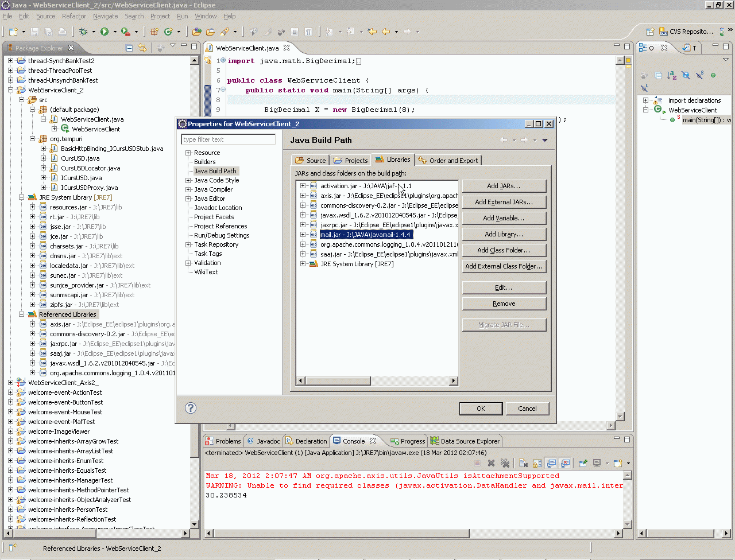
Task: Click the Open Task toolbar icon
Action: (211, 32)
